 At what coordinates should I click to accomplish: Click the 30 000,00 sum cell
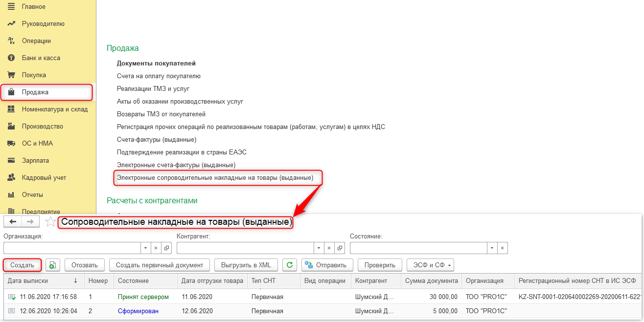tap(431, 297)
